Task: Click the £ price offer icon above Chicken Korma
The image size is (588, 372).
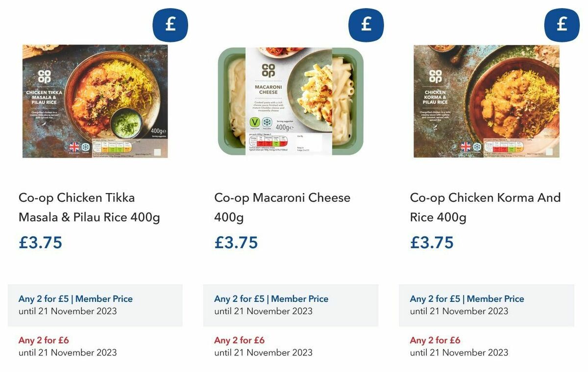Action: (562, 25)
